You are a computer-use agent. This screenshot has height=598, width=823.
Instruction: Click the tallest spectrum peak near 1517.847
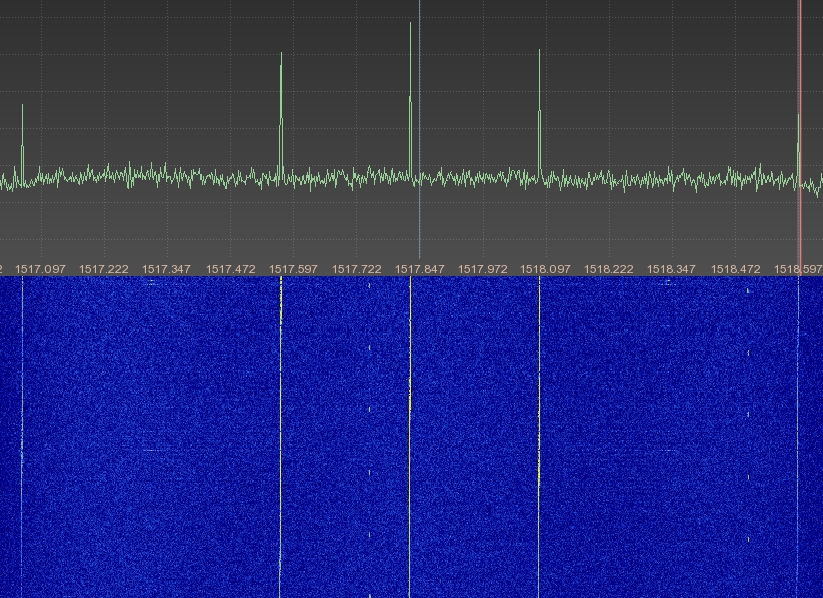coord(410,60)
